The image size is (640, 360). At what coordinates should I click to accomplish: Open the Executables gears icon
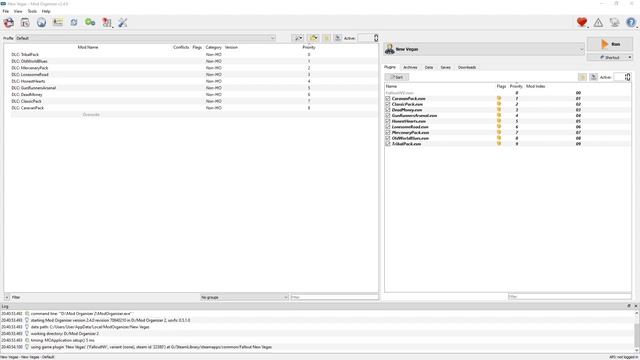[90, 22]
